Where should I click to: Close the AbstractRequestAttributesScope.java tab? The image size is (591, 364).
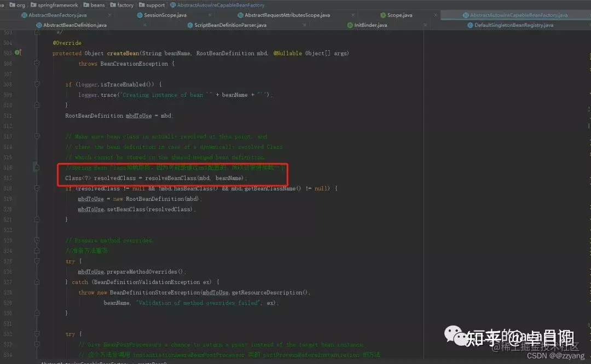[x=353, y=15]
